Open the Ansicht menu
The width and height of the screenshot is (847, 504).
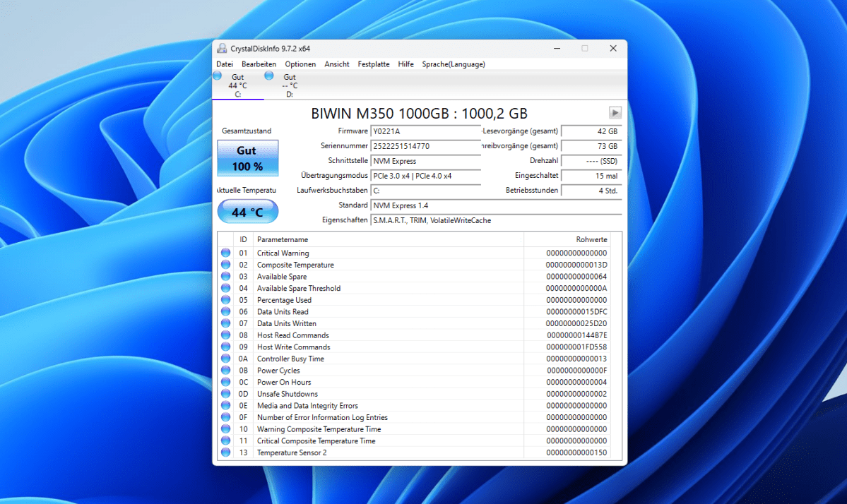336,64
